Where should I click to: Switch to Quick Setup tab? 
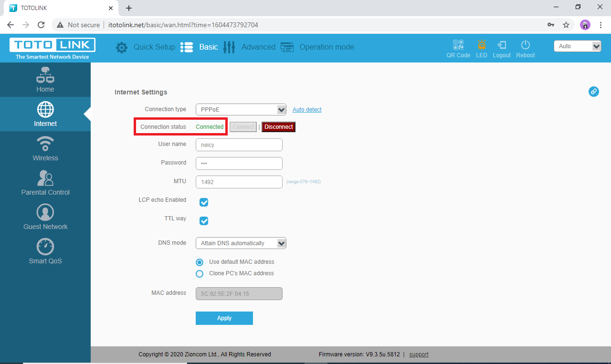tap(154, 47)
